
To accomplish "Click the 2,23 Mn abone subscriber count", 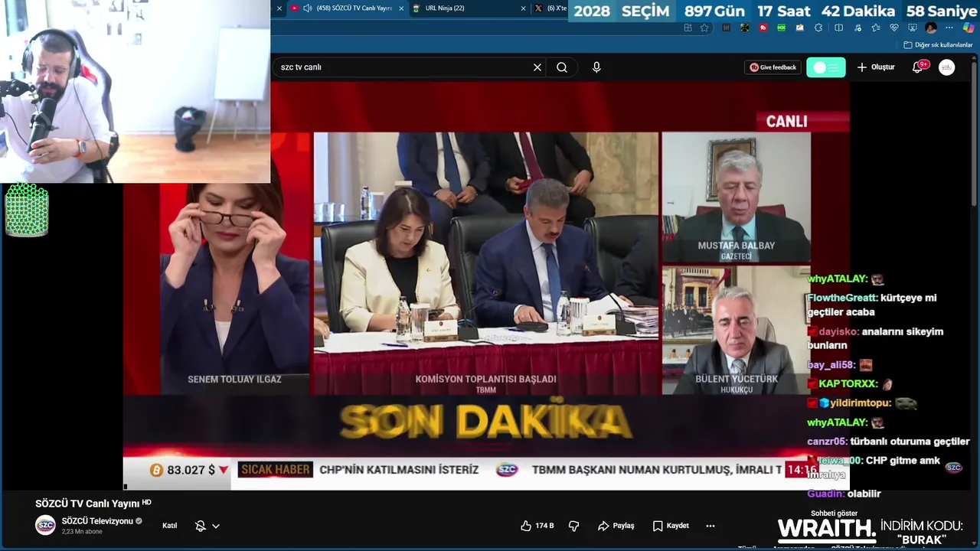I will tap(82, 532).
